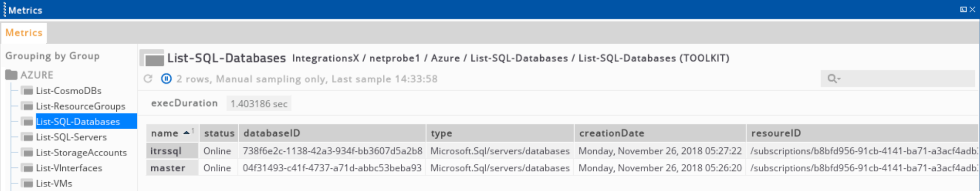The image size is (980, 191).
Task: Click the List-ResourceGroups dataview icon
Action: point(27,107)
